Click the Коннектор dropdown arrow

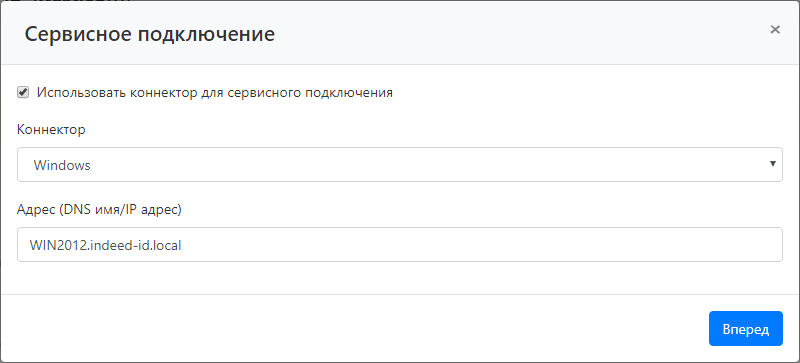click(772, 164)
